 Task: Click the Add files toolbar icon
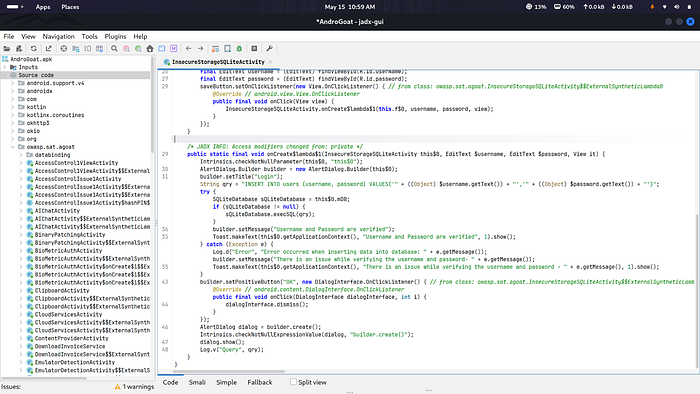(x=19, y=49)
